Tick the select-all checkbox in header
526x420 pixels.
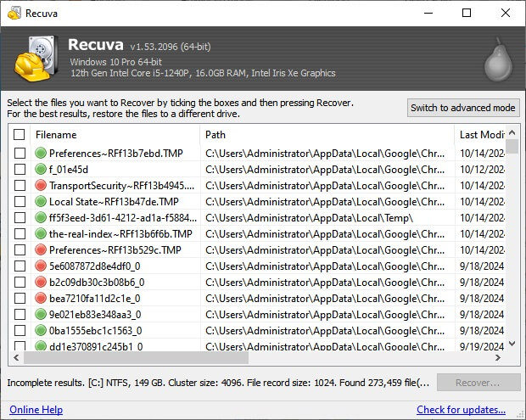[x=20, y=134]
